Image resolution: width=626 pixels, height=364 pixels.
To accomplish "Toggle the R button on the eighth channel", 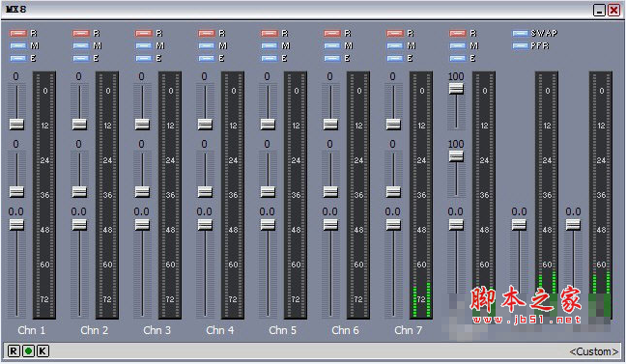I will click(458, 33).
